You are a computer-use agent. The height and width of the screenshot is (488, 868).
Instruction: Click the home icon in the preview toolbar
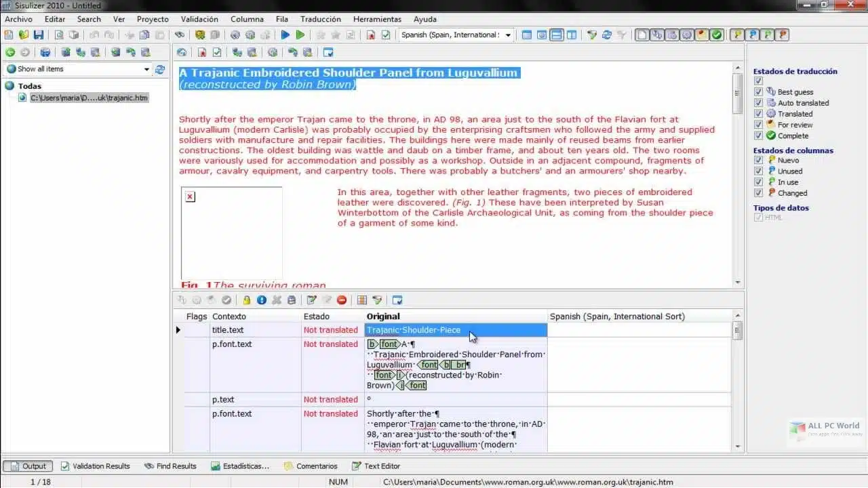click(182, 52)
